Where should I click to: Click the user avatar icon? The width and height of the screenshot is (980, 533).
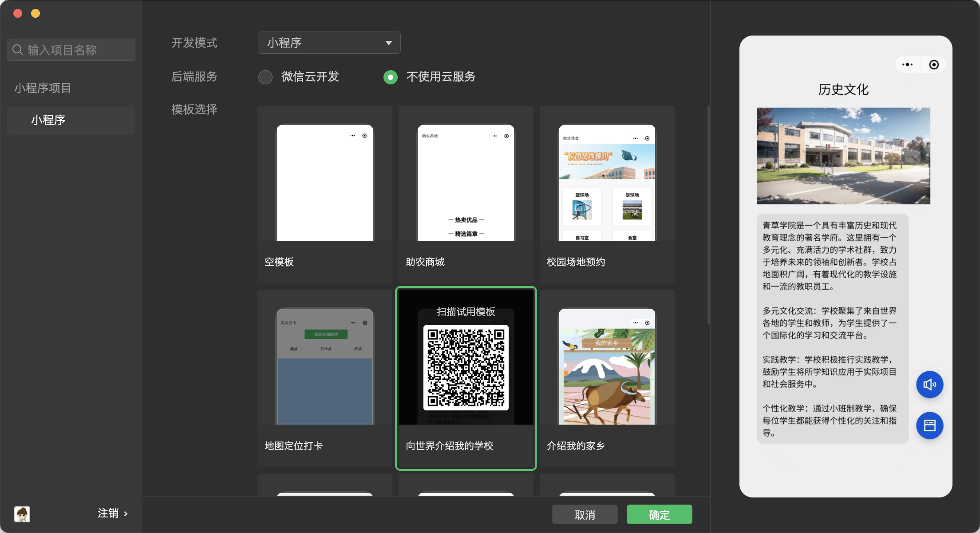pos(22,514)
